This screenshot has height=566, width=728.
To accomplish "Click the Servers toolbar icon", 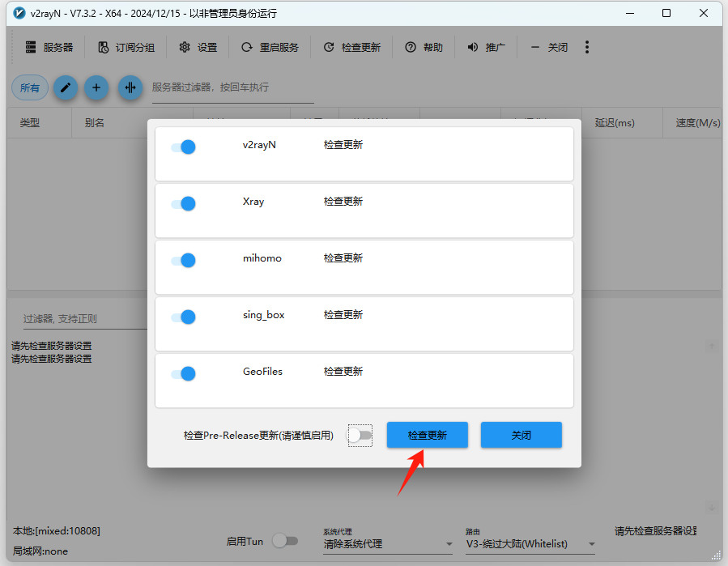I will (x=49, y=48).
